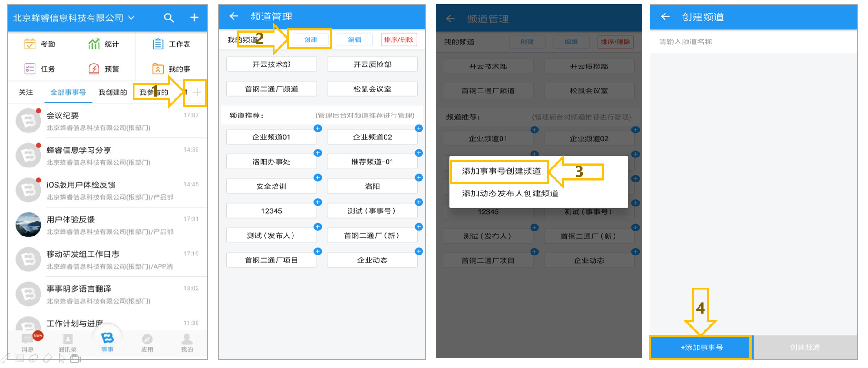The width and height of the screenshot is (868, 368).
Task: Open the 我的事 icon
Action: point(158,69)
